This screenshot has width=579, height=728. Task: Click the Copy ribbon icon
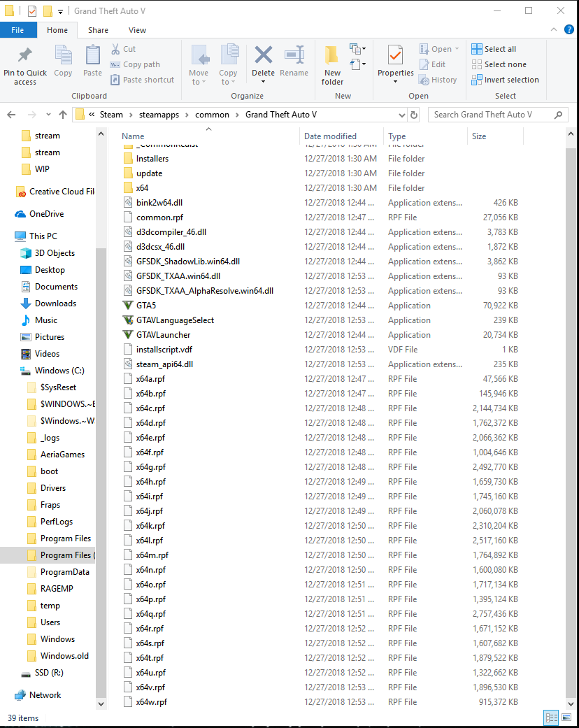coord(63,55)
